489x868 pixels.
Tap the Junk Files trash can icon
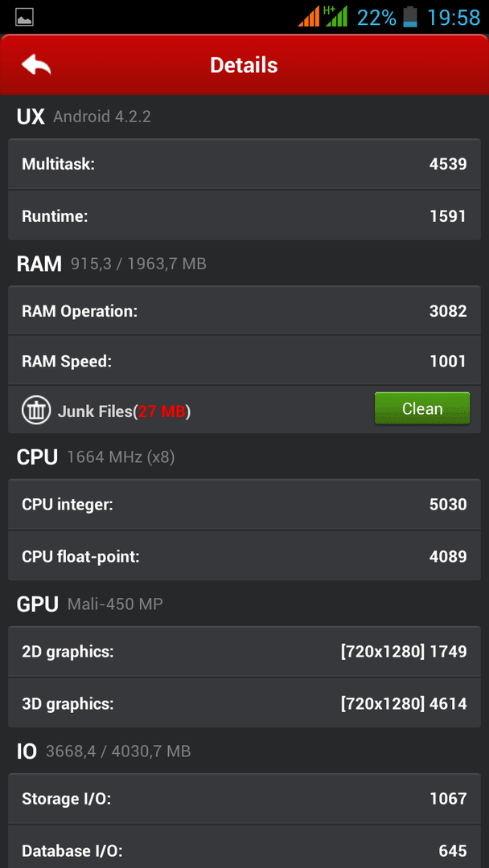click(x=36, y=410)
